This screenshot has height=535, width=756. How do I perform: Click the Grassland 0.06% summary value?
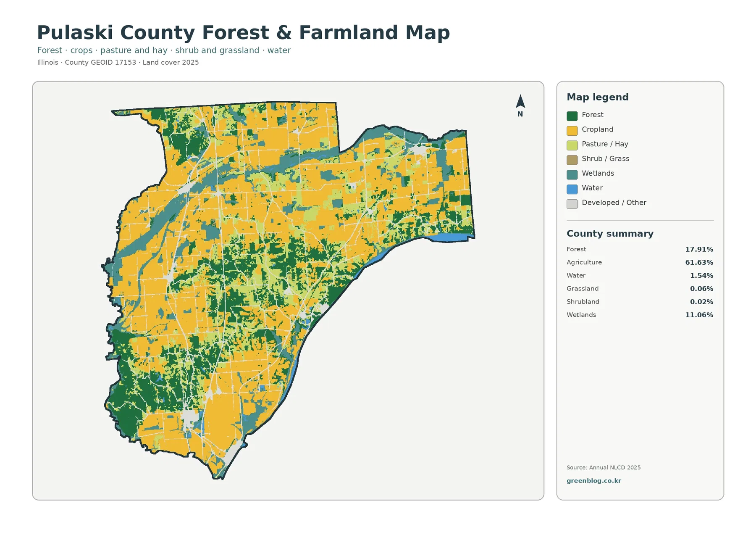click(701, 289)
